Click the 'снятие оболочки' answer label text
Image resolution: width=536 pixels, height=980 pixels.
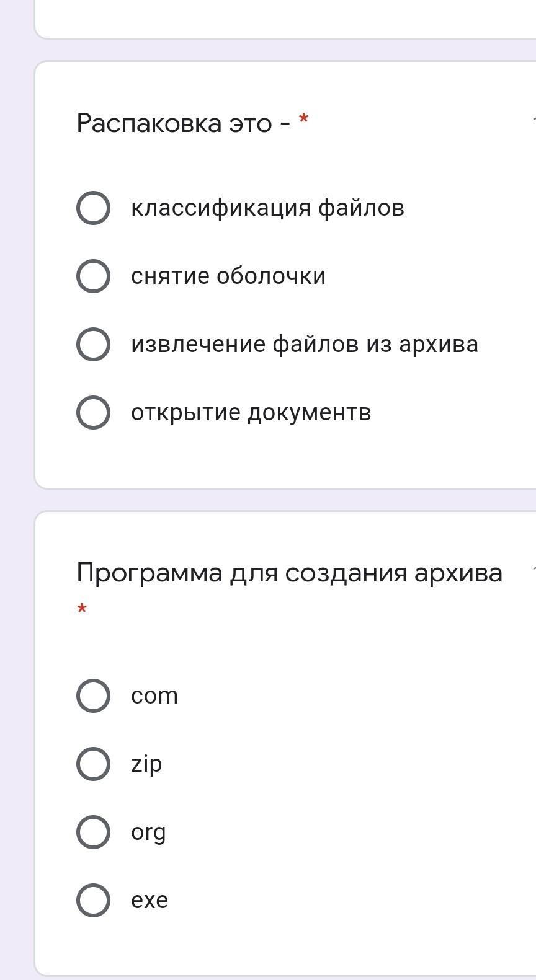tap(228, 276)
